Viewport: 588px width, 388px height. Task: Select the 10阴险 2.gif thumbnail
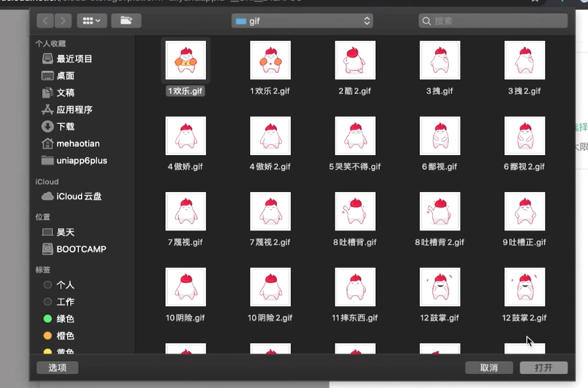270,287
